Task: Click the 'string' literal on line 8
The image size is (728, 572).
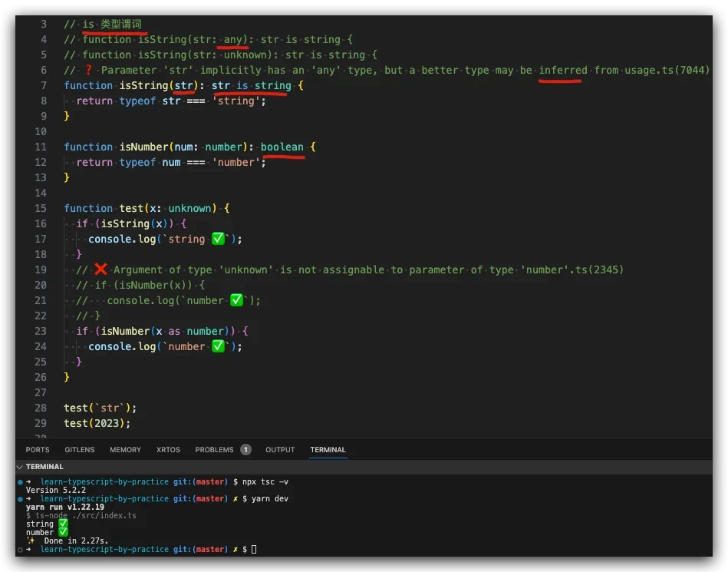Action: (x=236, y=101)
